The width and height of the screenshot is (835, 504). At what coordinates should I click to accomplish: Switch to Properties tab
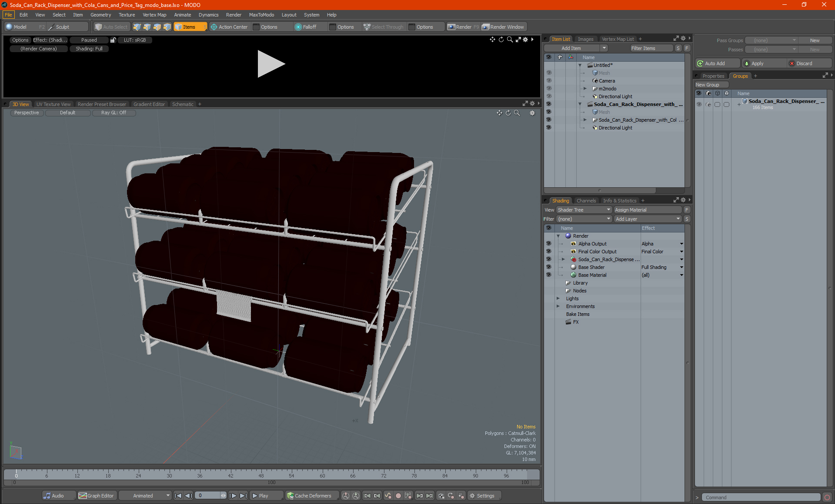coord(713,76)
